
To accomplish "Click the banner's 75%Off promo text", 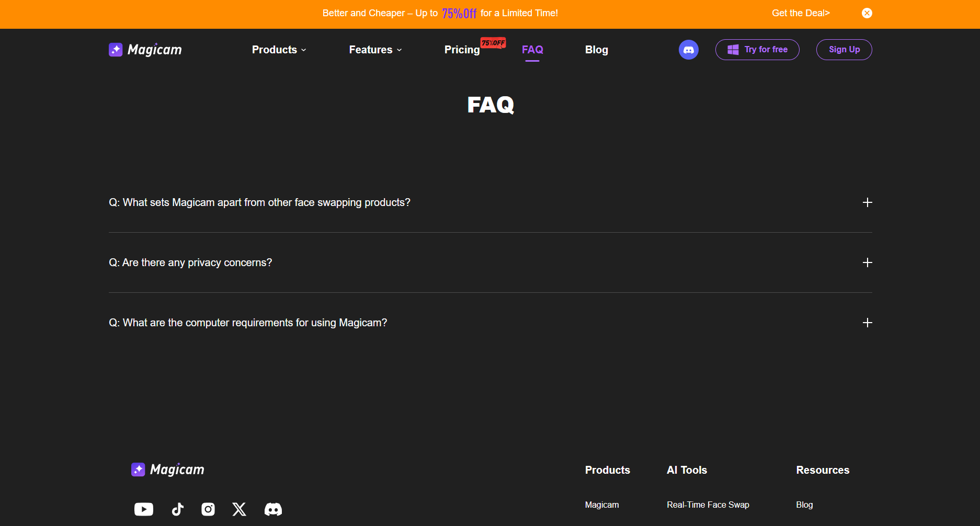I will coord(459,13).
